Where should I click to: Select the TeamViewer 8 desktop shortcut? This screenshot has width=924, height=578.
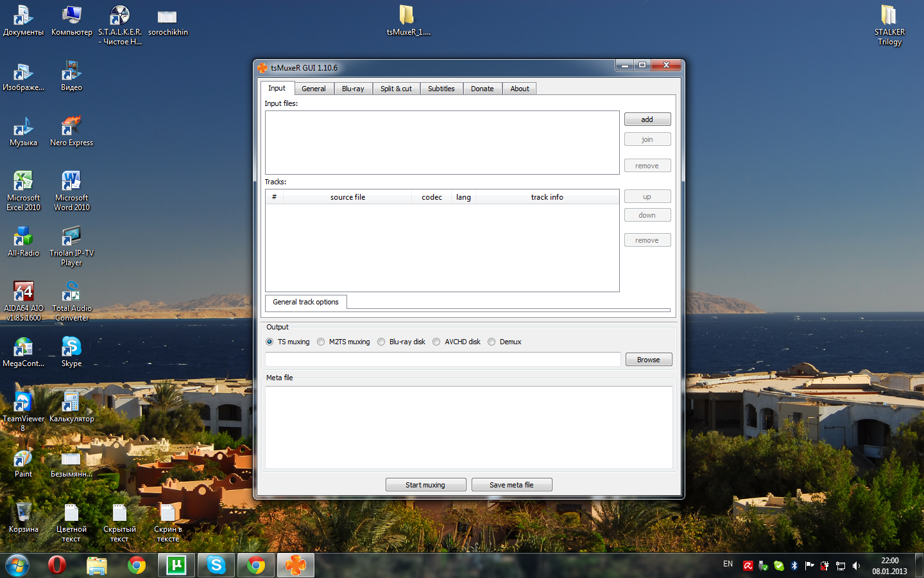(24, 412)
